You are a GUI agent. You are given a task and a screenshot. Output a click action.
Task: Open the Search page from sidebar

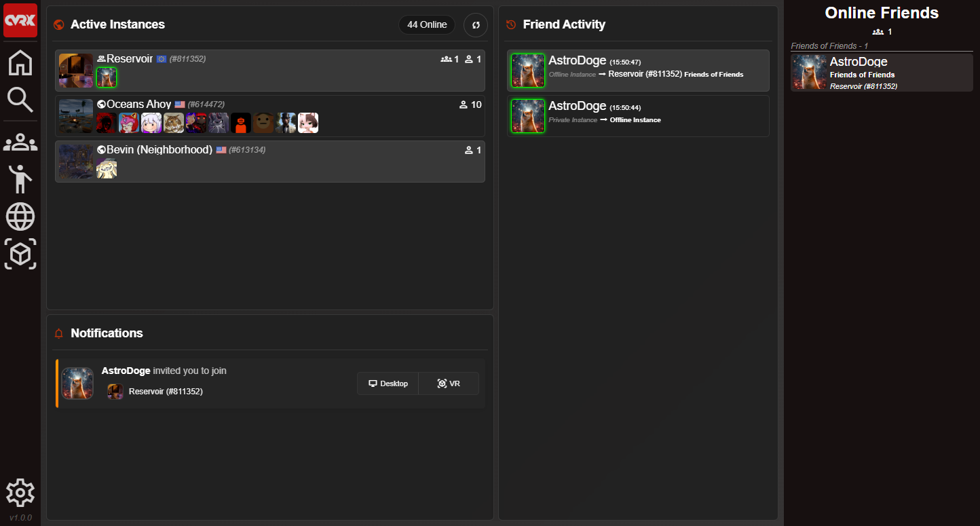pos(20,100)
